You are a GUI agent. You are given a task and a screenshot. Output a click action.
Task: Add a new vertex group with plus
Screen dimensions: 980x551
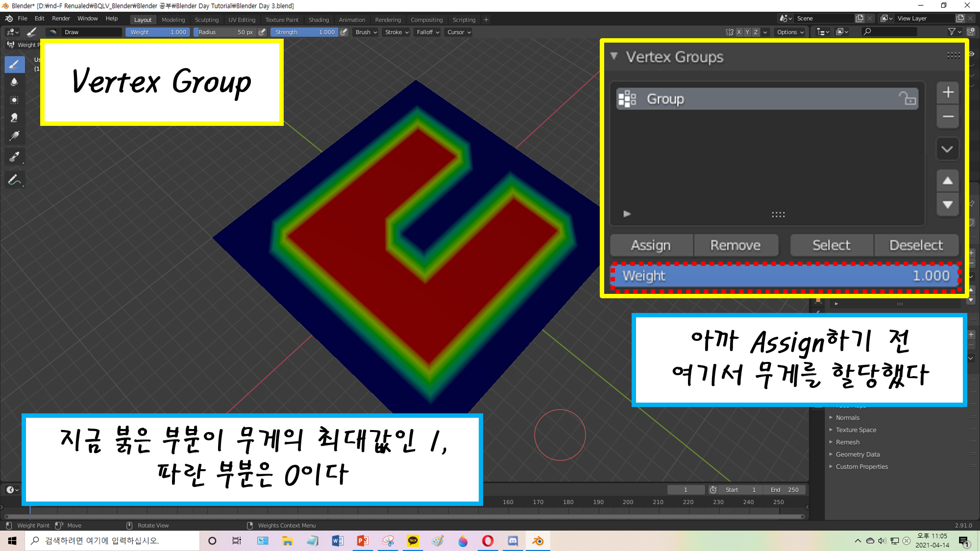click(x=948, y=93)
